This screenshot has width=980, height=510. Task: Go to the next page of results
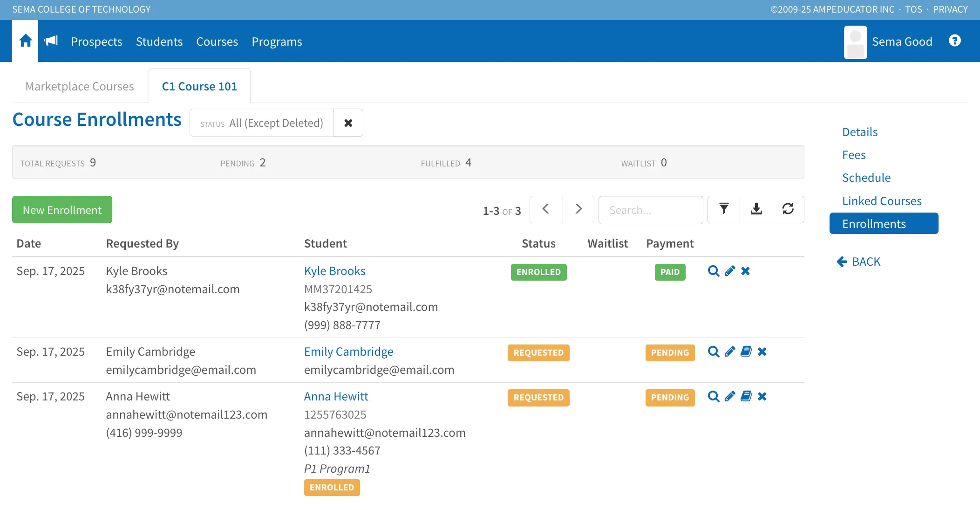[578, 209]
